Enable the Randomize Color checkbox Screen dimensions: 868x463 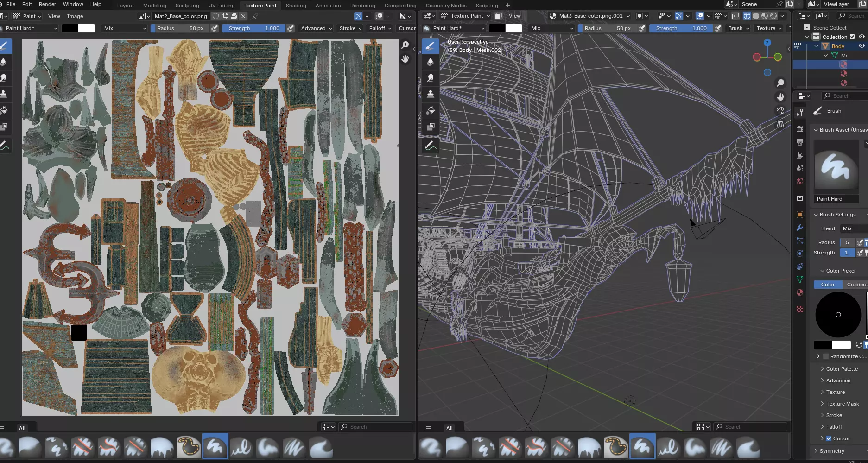(826, 356)
